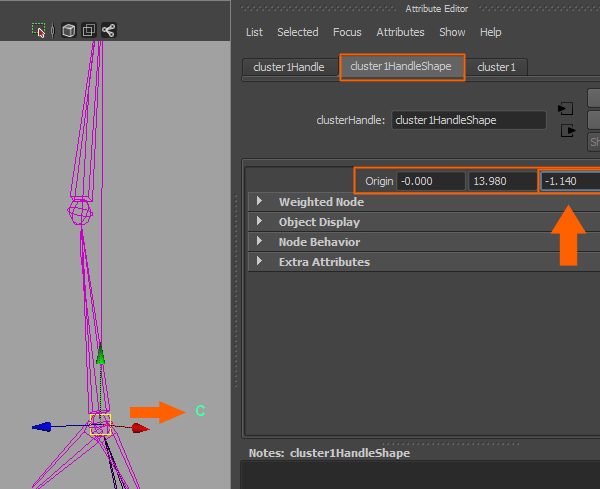The image size is (600, 489).
Task: Expand the Weighted Node section
Action: click(x=259, y=201)
